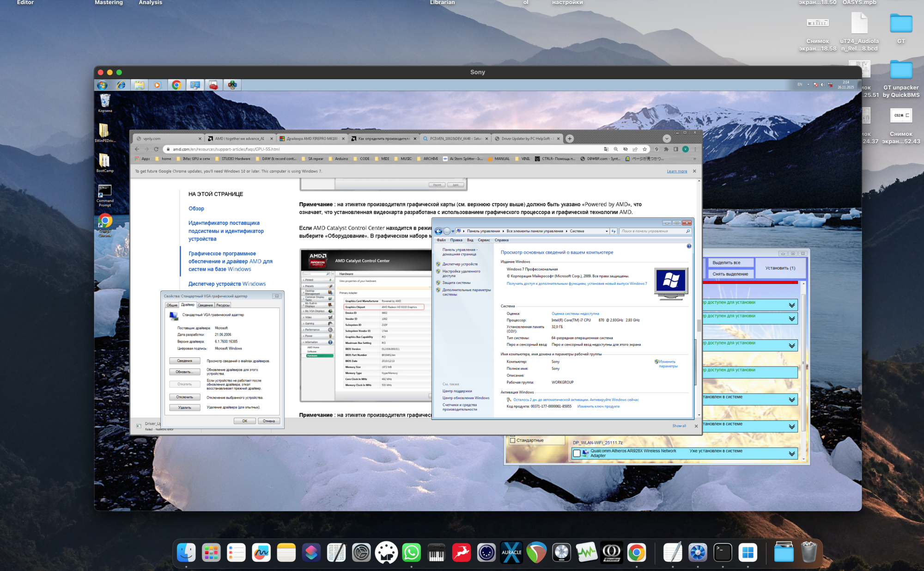The height and width of the screenshot is (571, 924).
Task: Open the new tab plus button in Chrome
Action: (x=570, y=139)
